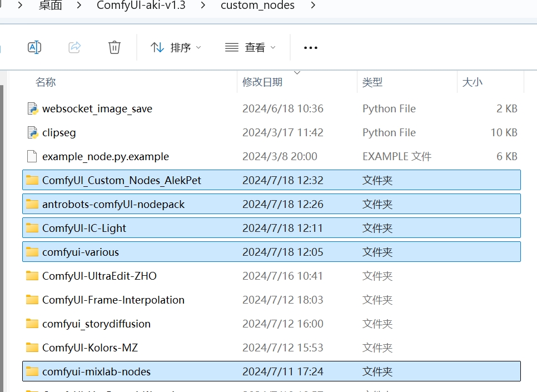Click the 2024/7/11 17:24 date cell
537x392 pixels.
283,372
